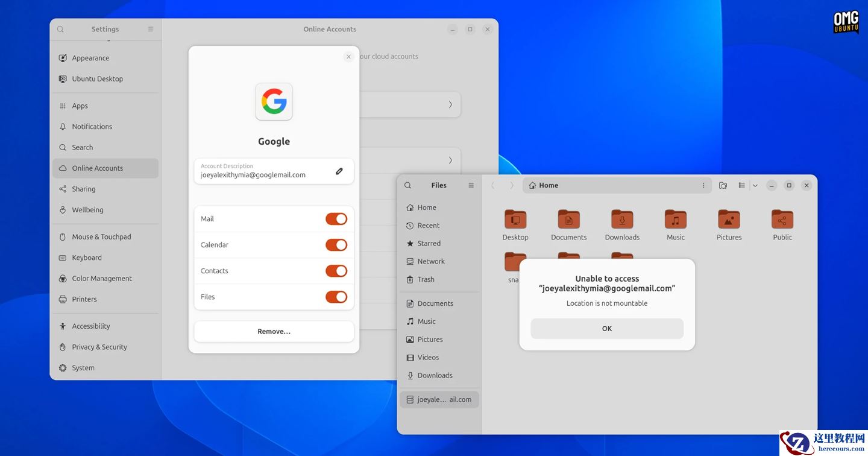The image size is (868, 456).
Task: Open Starred items in Files sidebar
Action: (x=428, y=243)
